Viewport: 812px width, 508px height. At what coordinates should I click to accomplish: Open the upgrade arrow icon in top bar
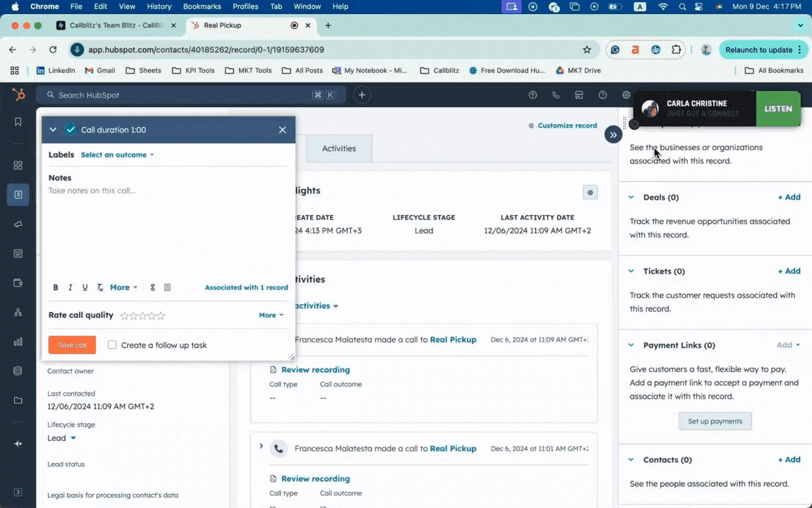tap(532, 95)
